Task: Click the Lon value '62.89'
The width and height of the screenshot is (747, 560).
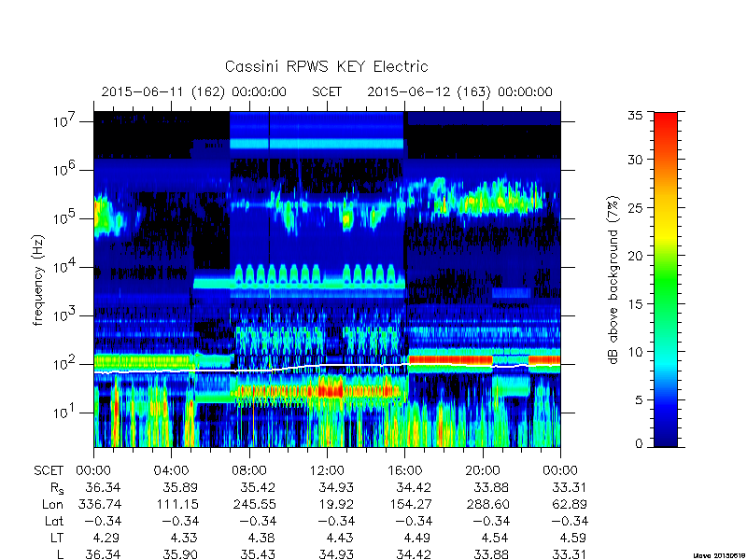Action: [570, 504]
